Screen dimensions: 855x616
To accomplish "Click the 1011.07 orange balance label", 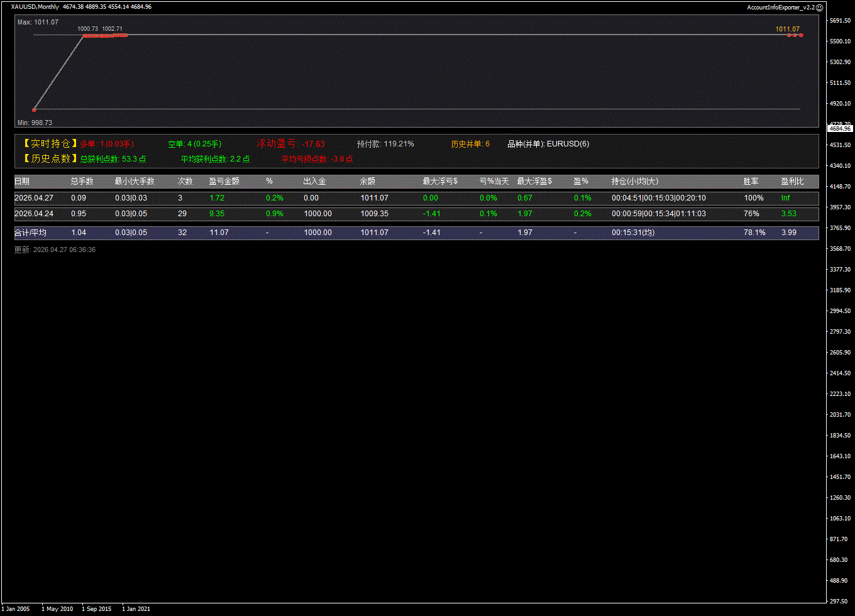I will (x=787, y=29).
